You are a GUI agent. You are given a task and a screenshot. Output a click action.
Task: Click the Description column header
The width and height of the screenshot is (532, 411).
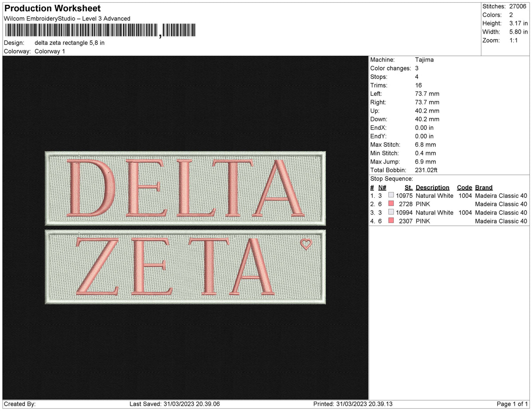coord(432,187)
